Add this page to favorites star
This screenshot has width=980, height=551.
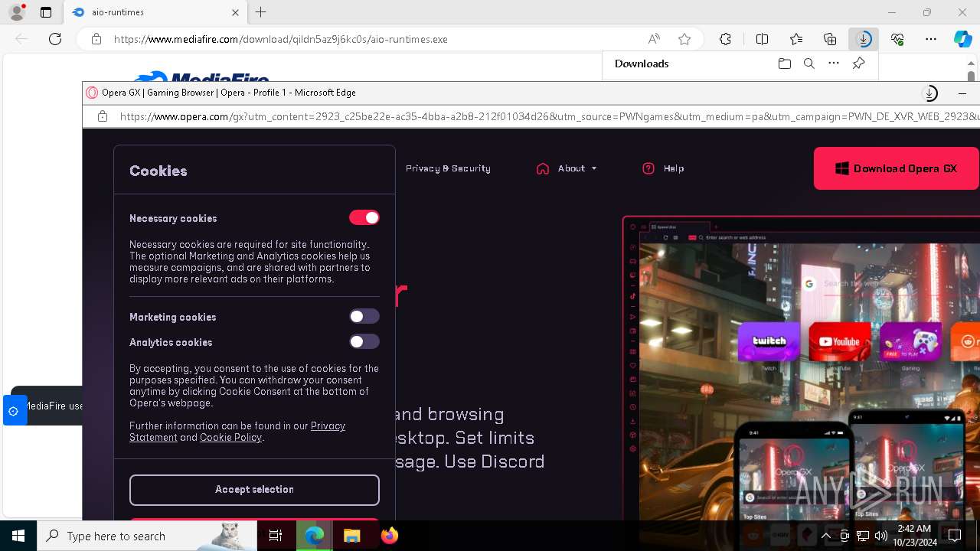coord(684,39)
